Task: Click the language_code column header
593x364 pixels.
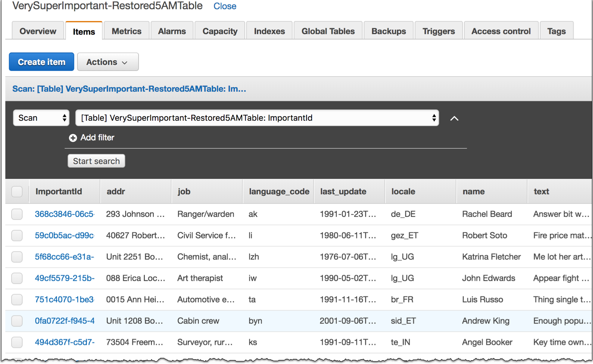Action: (279, 192)
